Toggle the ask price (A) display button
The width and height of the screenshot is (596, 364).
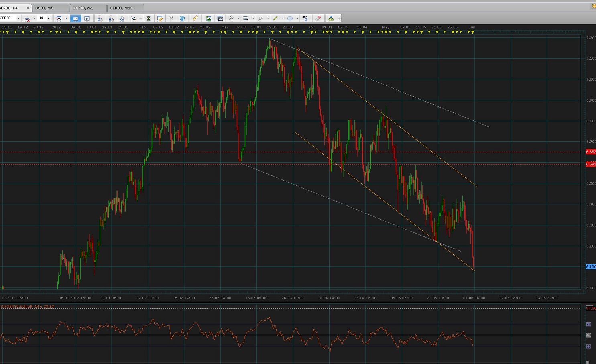point(87,18)
